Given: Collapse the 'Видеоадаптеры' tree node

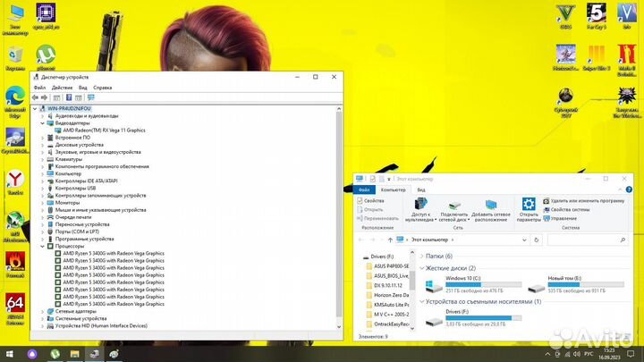Looking at the screenshot, I should point(43,122).
